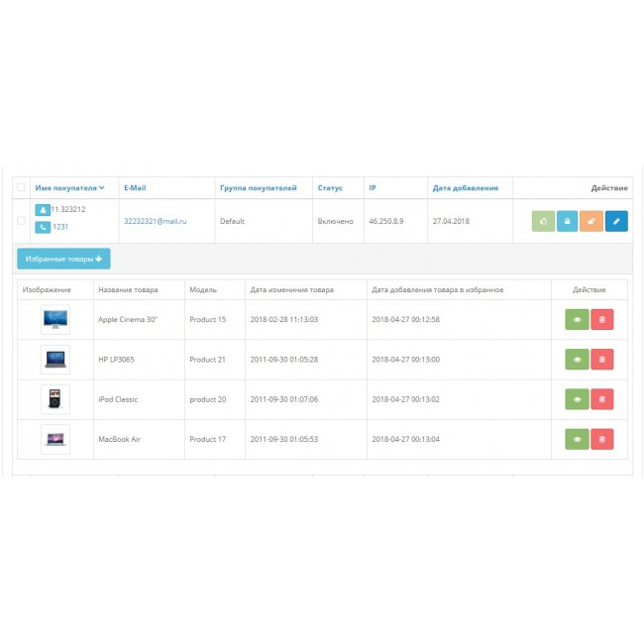This screenshot has width=644, height=644.
Task: Click the blue pencil edit customer icon
Action: [615, 221]
